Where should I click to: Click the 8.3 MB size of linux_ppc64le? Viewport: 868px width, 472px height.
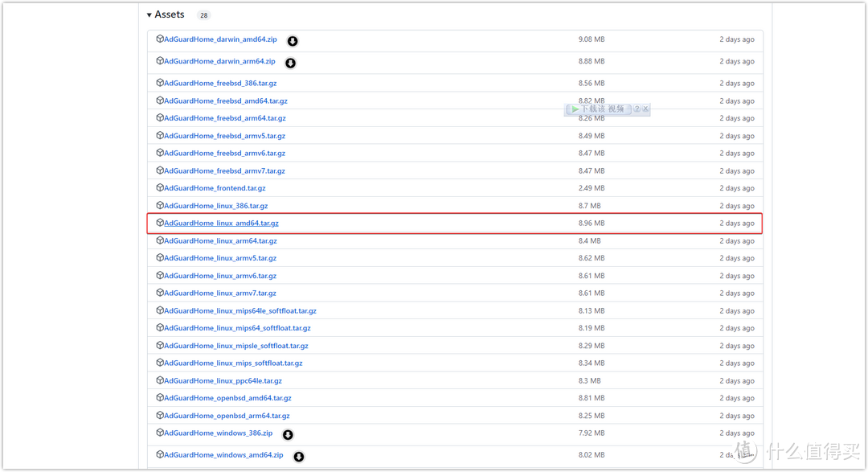coord(590,380)
